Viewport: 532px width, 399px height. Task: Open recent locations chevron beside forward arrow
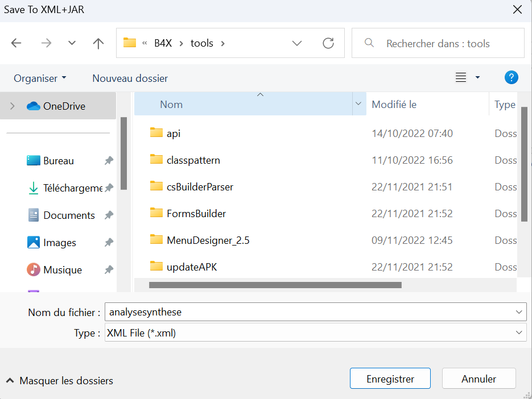click(72, 43)
